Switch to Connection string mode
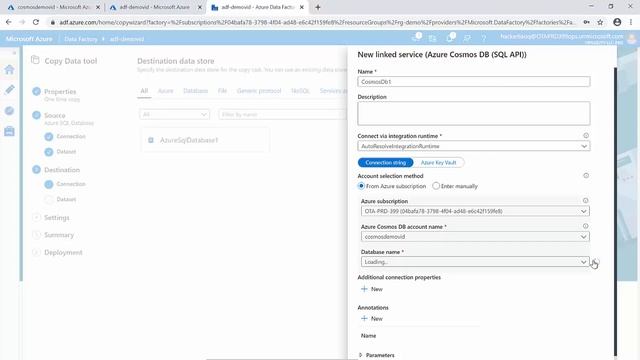 (385, 162)
